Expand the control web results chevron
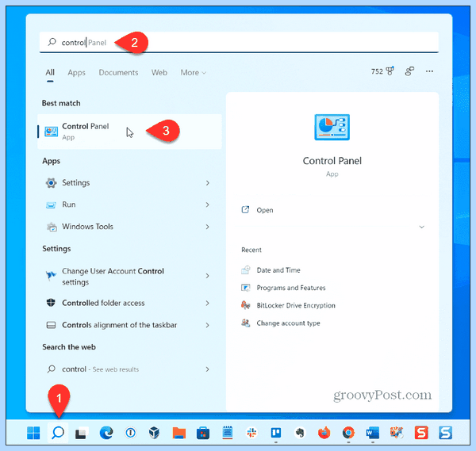Viewport: 476px width, 451px height. (x=208, y=369)
